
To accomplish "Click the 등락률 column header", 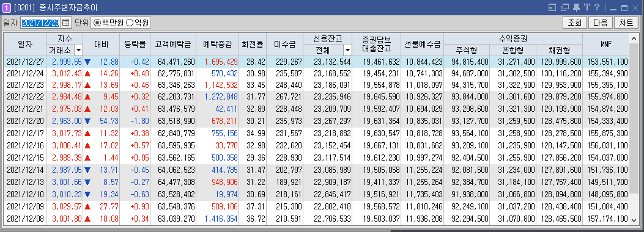I will click(x=135, y=45).
